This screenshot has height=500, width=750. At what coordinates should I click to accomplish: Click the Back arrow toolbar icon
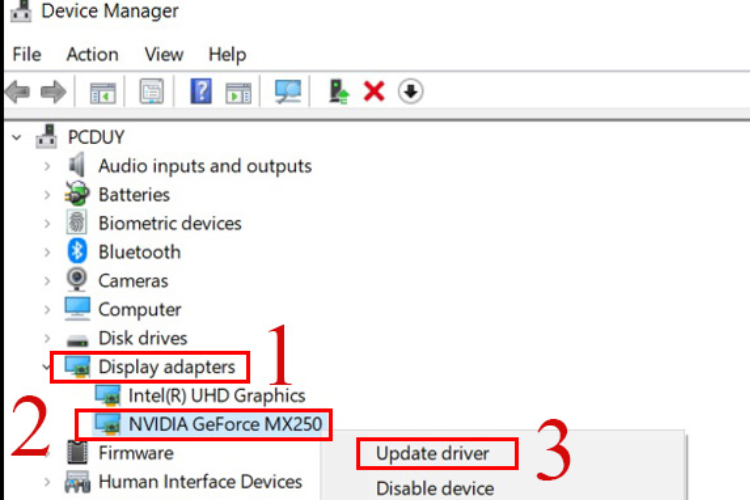18,92
